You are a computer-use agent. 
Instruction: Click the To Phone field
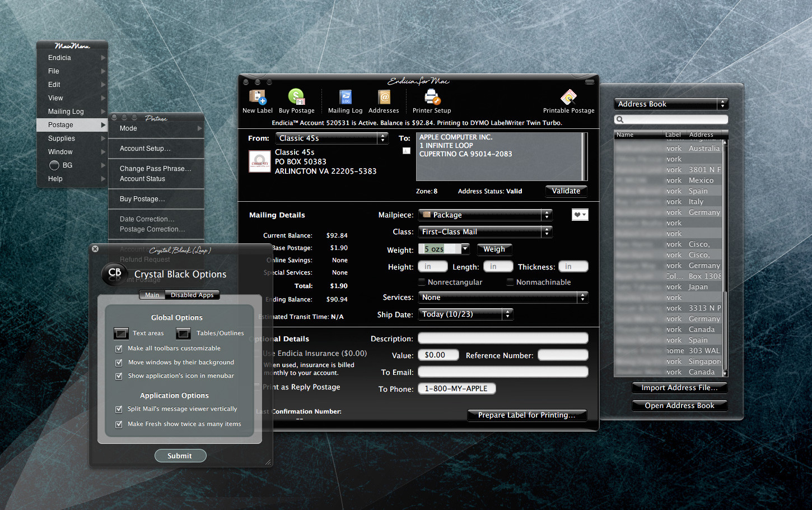457,388
